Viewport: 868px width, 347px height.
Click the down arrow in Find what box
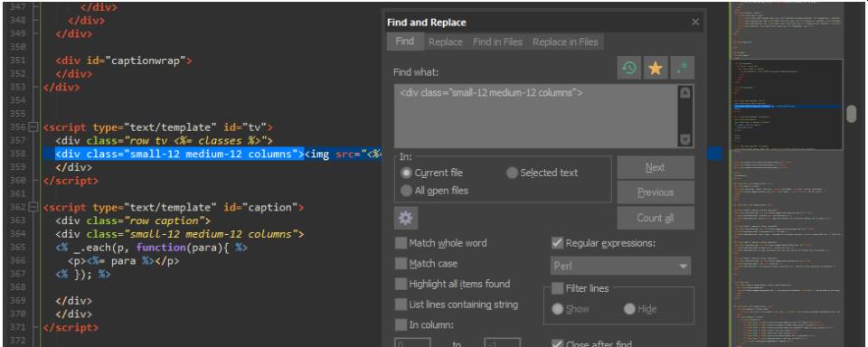pos(685,139)
